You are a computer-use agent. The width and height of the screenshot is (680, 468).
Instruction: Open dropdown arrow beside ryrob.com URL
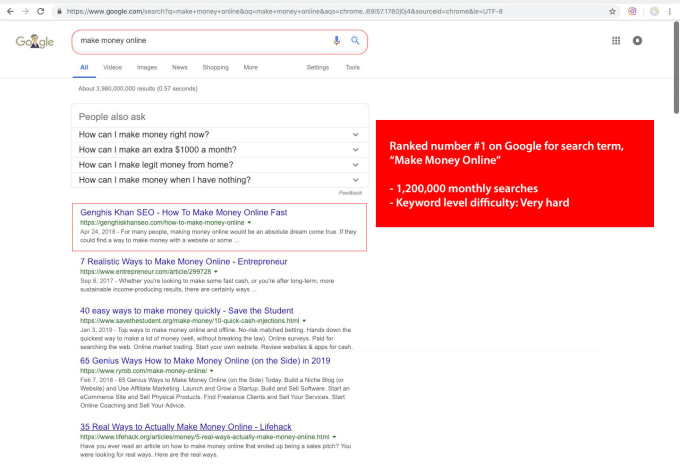click(212, 371)
